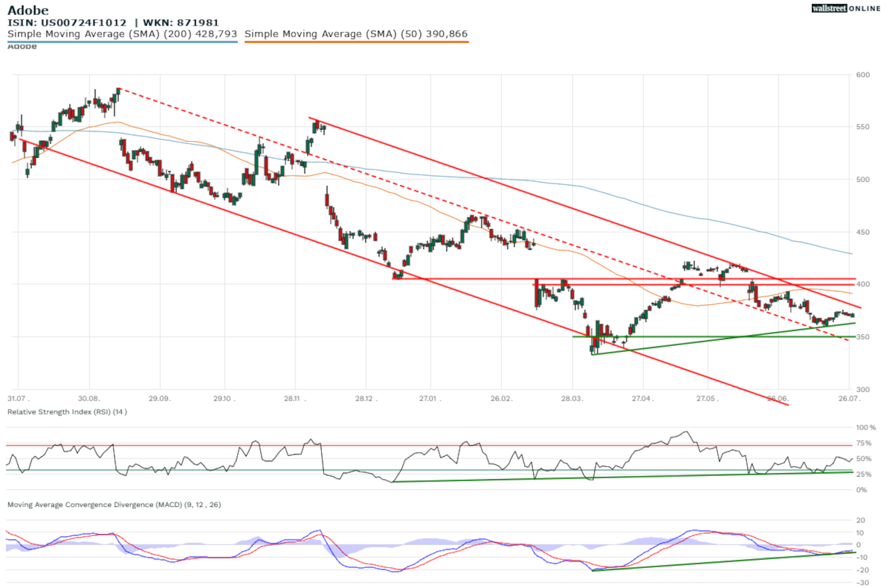Image resolution: width=886 pixels, height=588 pixels.
Task: Click the 26.07. date label
Action: coord(849,399)
